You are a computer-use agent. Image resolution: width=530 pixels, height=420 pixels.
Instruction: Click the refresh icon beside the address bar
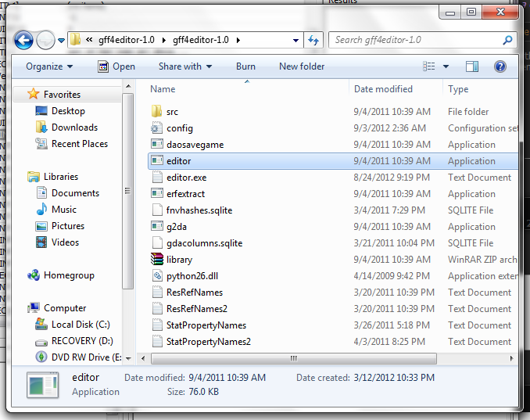[x=313, y=40]
